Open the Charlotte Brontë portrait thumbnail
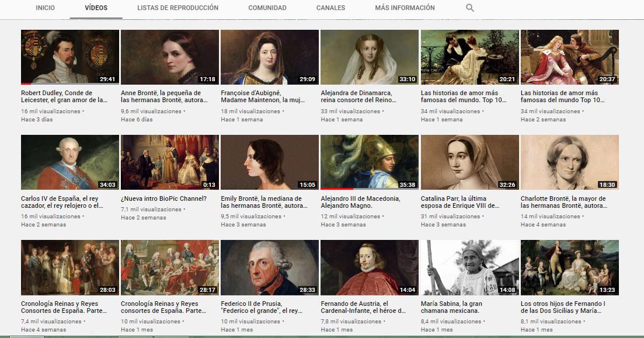This screenshot has width=644, height=338. click(x=569, y=162)
